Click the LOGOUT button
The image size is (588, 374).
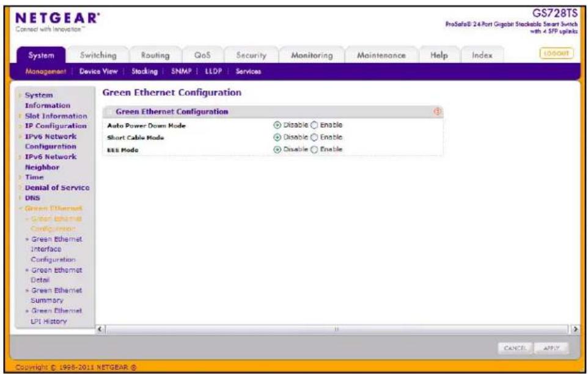coord(556,53)
